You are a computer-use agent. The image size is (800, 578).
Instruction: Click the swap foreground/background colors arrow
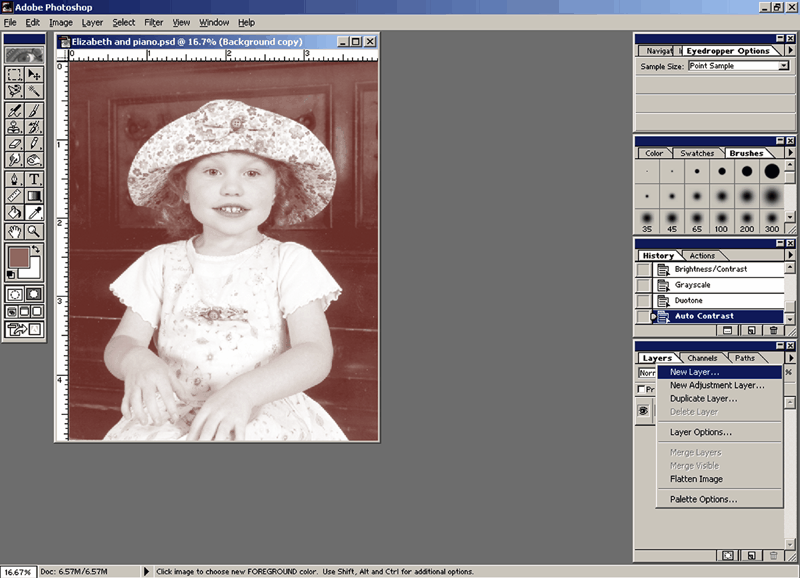(37, 249)
